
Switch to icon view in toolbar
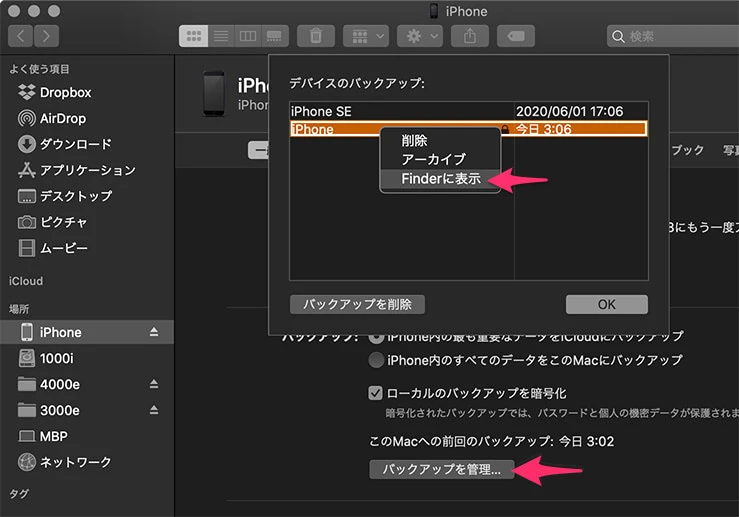click(x=194, y=36)
